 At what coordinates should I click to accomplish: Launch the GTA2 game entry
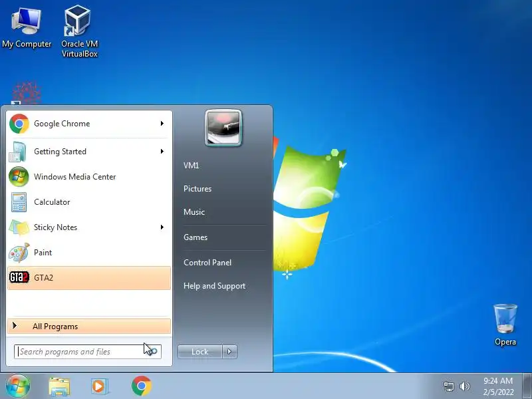click(x=88, y=278)
